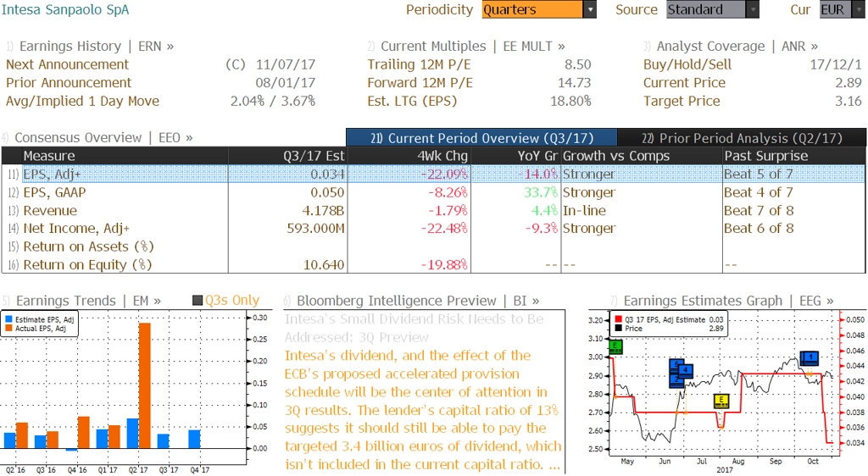Image resolution: width=868 pixels, height=476 pixels.
Task: Click the Intesa Sanpaolo SpA title
Action: (x=65, y=9)
